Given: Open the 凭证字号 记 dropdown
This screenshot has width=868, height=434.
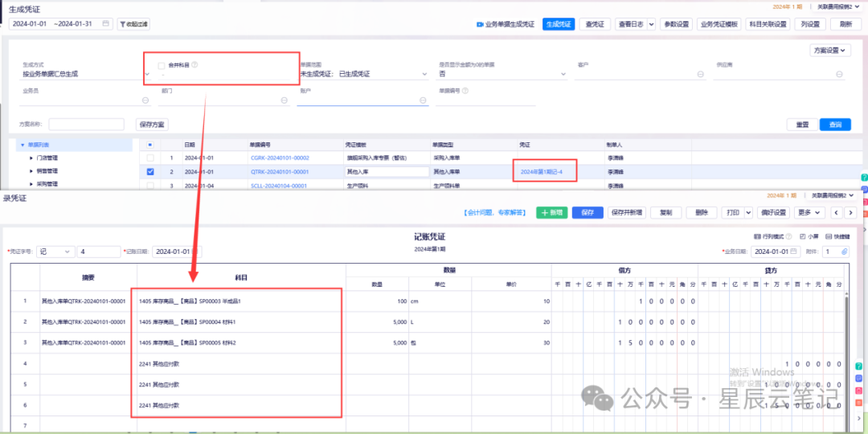Looking at the screenshot, I should click(55, 252).
